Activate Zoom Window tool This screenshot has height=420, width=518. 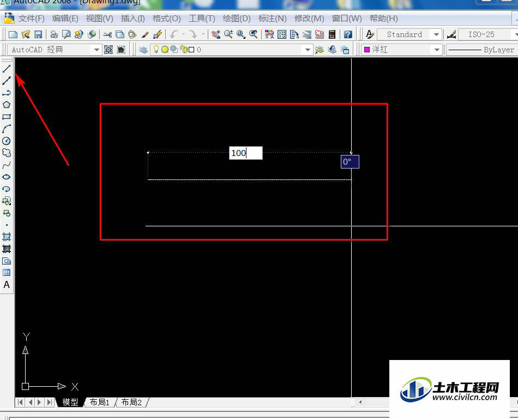coord(241,34)
